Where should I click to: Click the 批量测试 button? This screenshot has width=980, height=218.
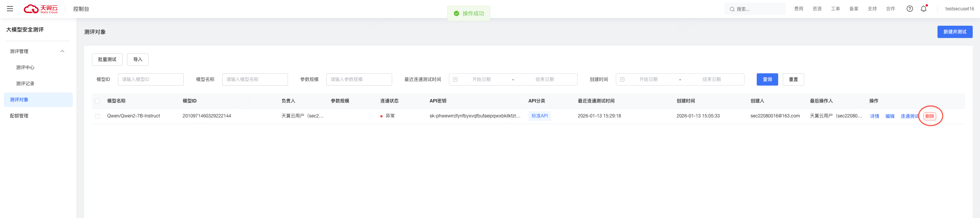pyautogui.click(x=107, y=59)
